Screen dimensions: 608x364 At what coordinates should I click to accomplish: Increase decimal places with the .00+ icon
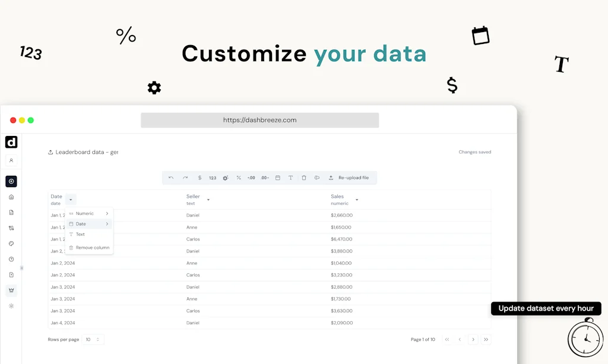pos(265,178)
